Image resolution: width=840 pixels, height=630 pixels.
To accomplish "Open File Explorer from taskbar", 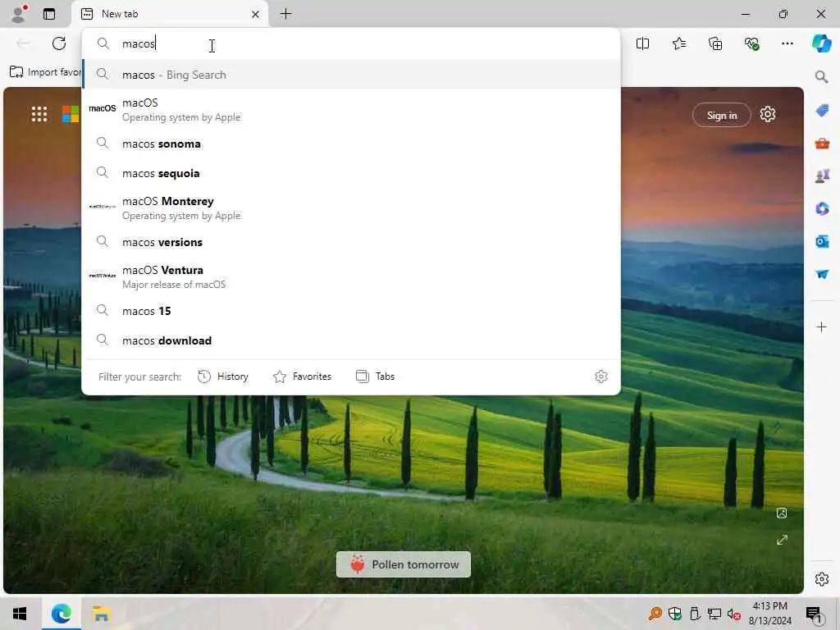I will pyautogui.click(x=101, y=614).
